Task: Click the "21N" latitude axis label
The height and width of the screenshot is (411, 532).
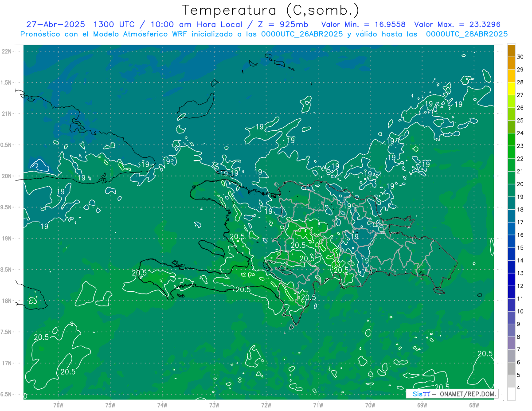Action: click(x=7, y=114)
